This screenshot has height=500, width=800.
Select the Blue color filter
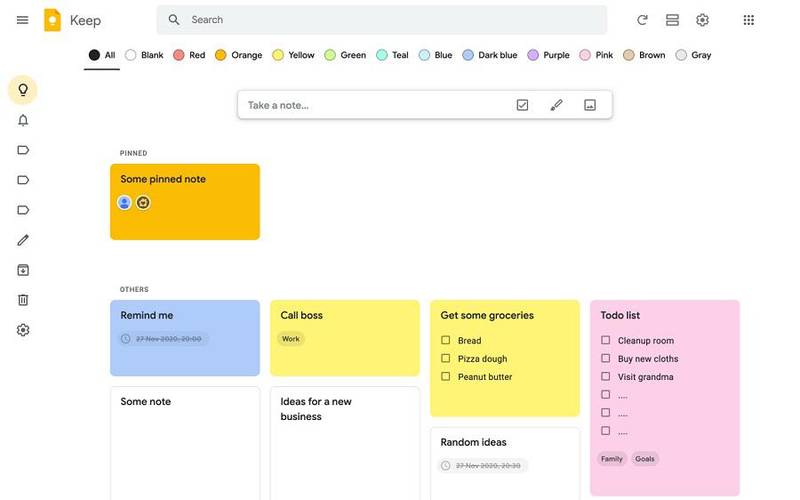coord(435,55)
